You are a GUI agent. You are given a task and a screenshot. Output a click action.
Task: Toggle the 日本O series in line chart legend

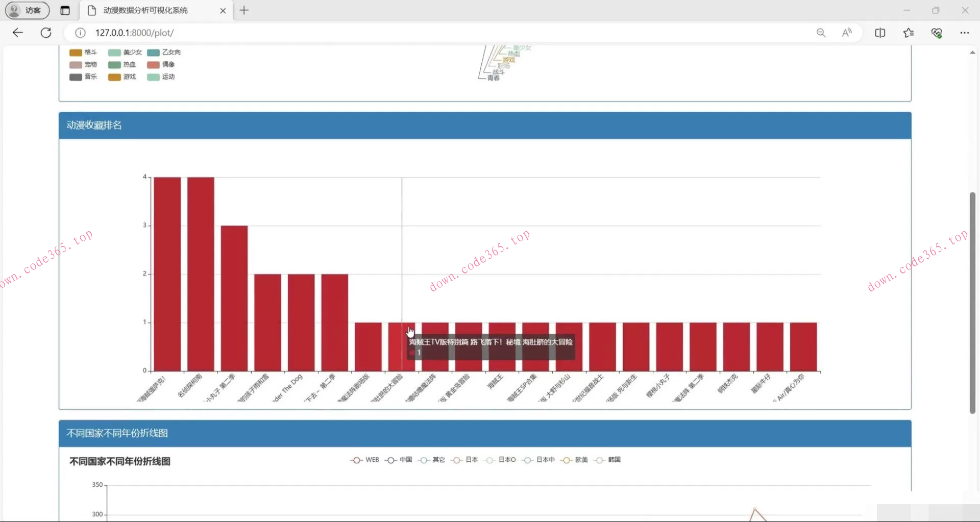click(500, 460)
